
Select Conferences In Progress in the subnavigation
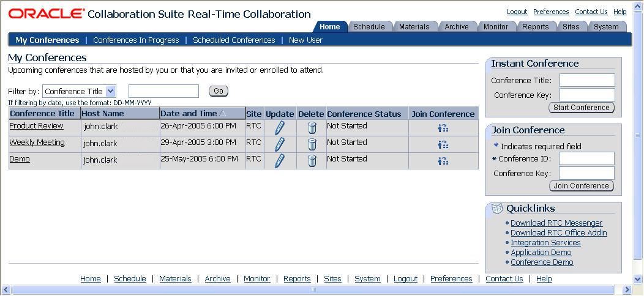click(136, 40)
